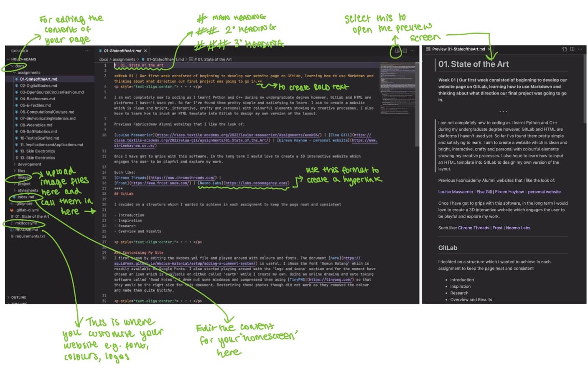Click '# 01. State of the Art' breadcrumb

(x=213, y=59)
